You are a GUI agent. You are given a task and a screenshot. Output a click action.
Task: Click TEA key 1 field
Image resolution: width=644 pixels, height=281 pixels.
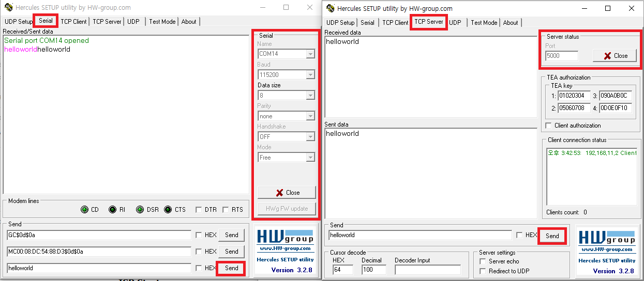pyautogui.click(x=573, y=96)
